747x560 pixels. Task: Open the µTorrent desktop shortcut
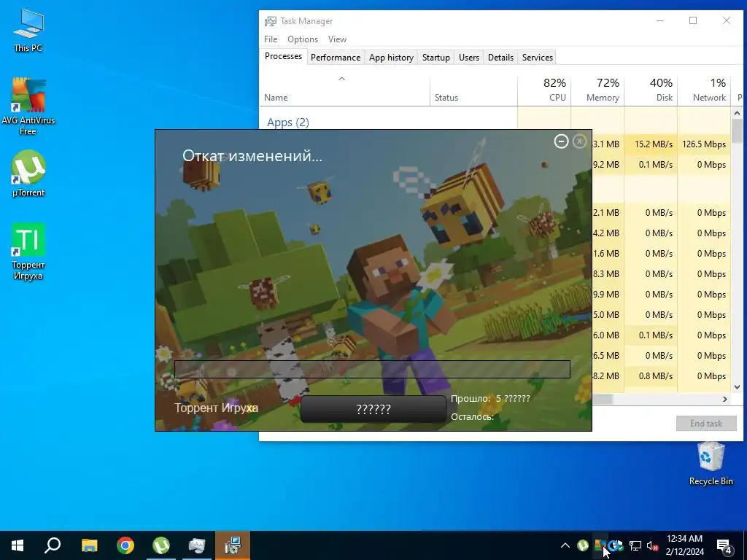click(28, 174)
